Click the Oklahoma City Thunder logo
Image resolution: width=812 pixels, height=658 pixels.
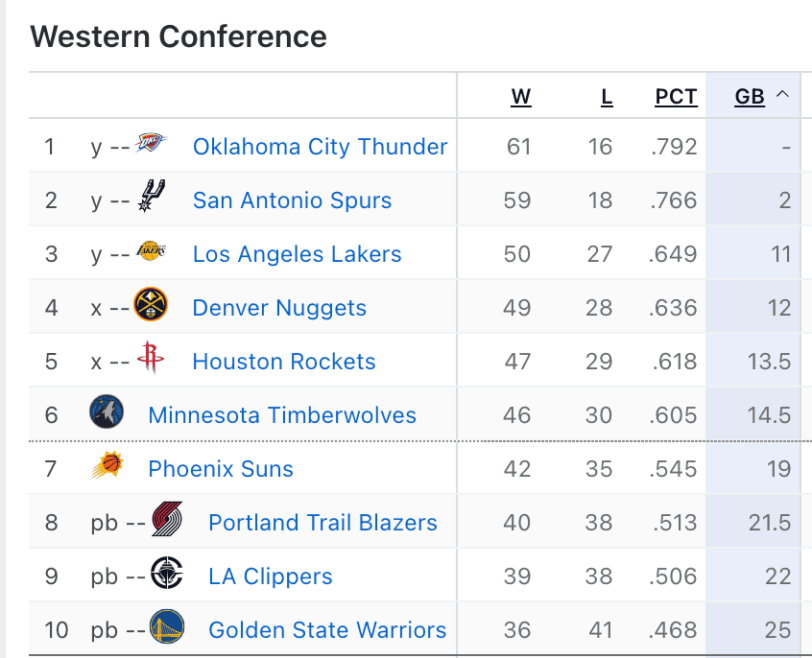pos(152,146)
